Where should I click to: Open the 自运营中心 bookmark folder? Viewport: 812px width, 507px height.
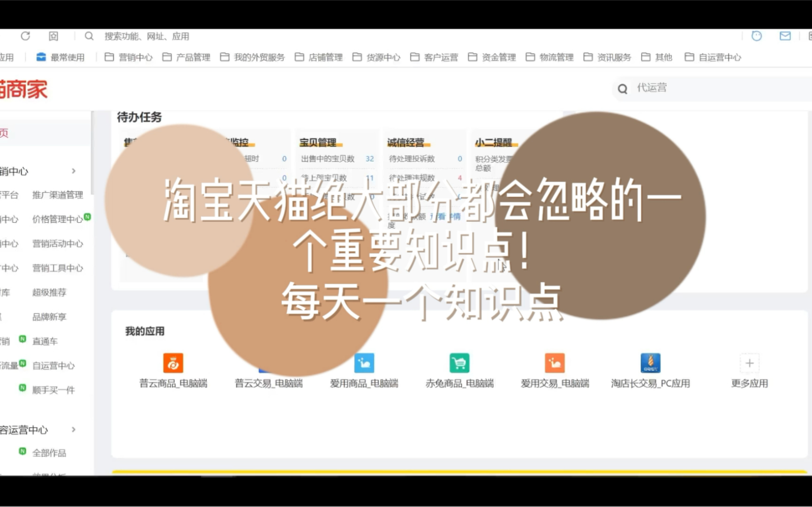click(x=713, y=57)
